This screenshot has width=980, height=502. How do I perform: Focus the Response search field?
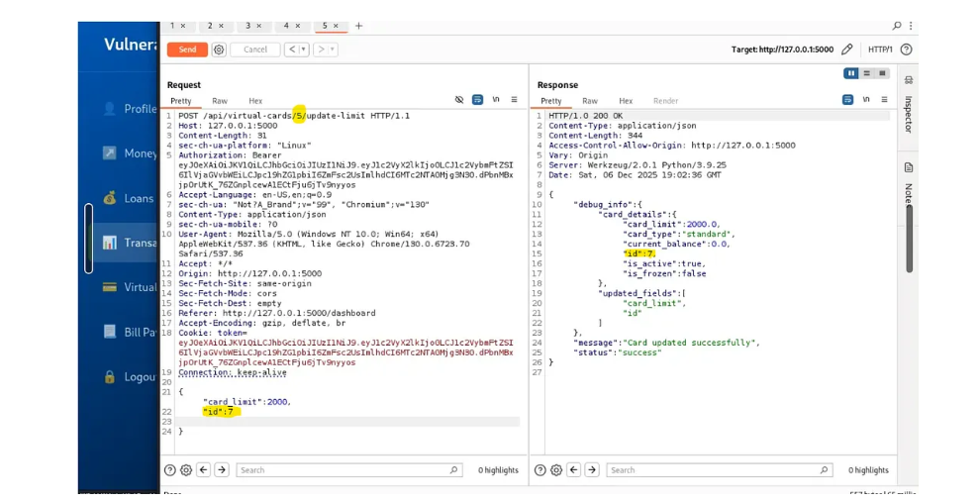719,470
